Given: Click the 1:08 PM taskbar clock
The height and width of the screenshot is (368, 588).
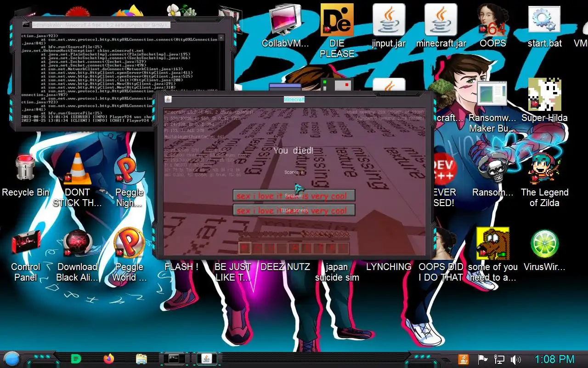Looking at the screenshot, I should click(554, 359).
